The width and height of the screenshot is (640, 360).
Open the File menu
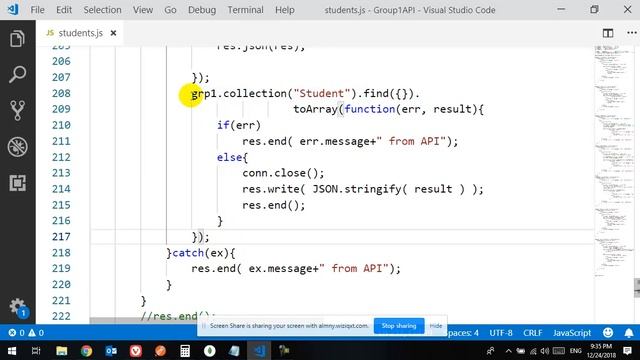tap(38, 10)
